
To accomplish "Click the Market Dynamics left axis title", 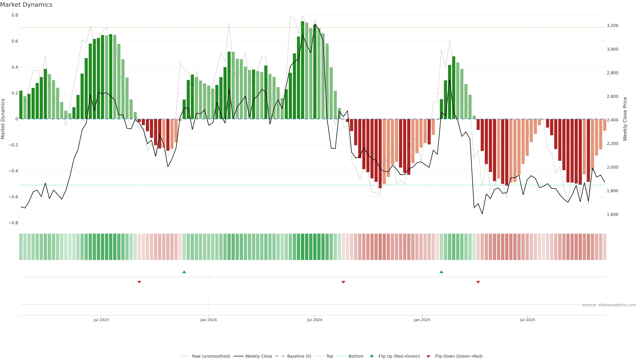I will coord(3,119).
